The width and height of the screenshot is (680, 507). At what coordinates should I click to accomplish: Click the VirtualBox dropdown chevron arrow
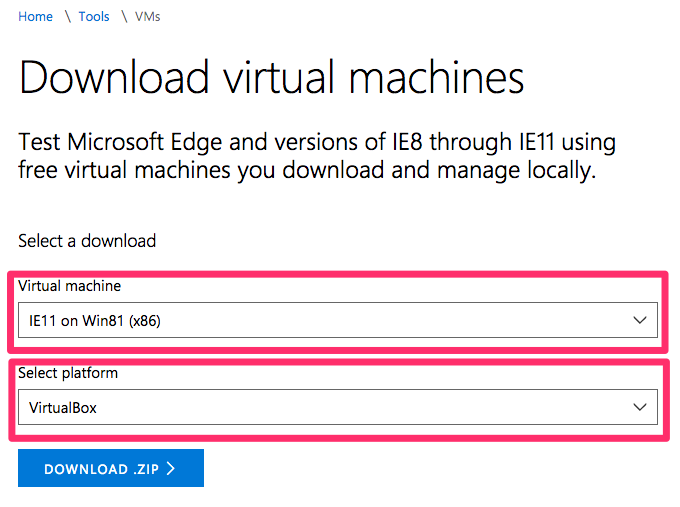640,407
